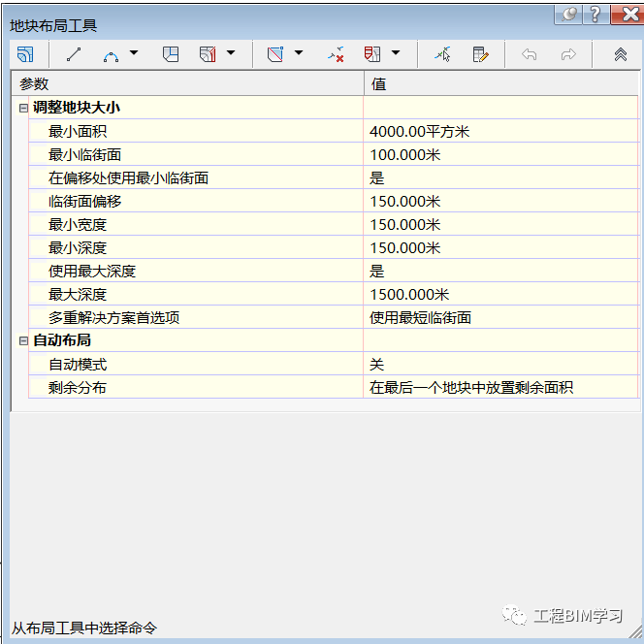
Task: Edit the 临街面偏移 value 150.000米
Action: 501,202
